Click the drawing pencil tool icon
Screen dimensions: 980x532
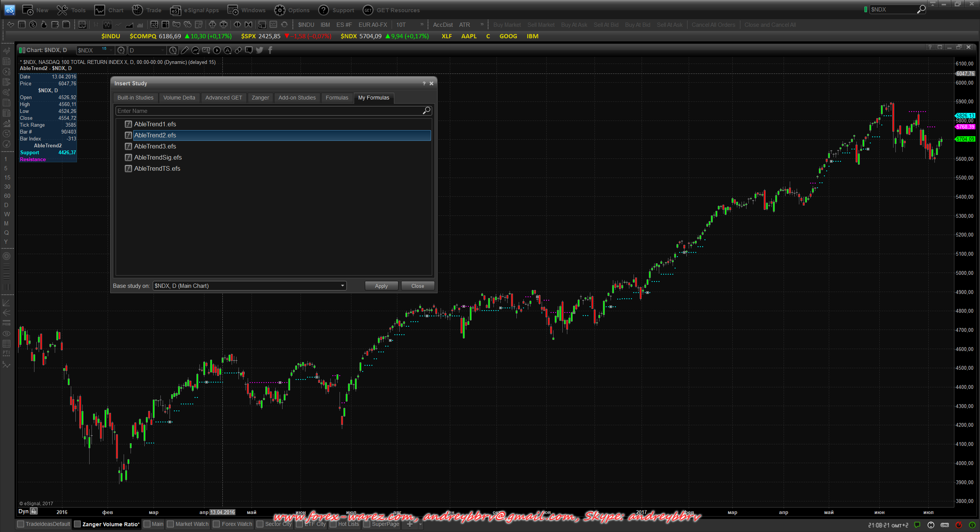tap(185, 50)
